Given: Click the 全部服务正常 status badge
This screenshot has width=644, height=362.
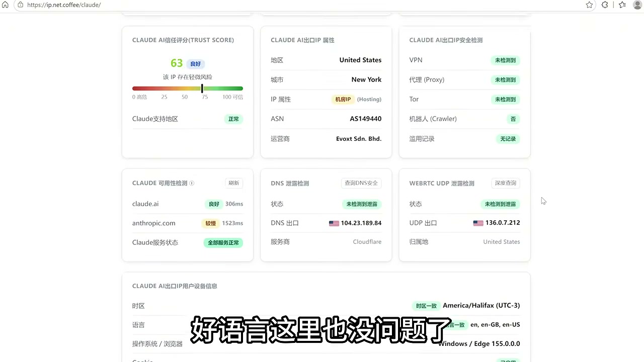Looking at the screenshot, I should click(223, 243).
